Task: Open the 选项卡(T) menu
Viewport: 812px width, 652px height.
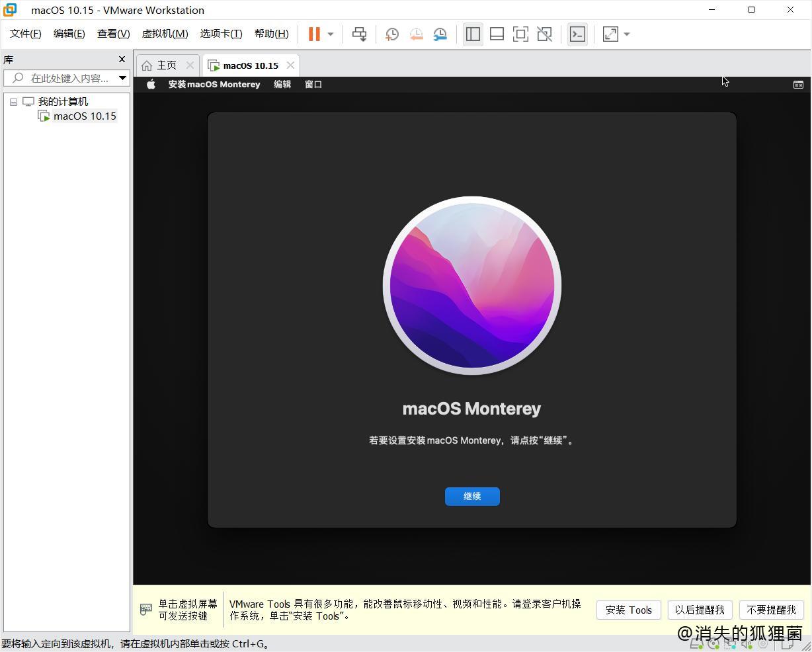Action: 221,34
